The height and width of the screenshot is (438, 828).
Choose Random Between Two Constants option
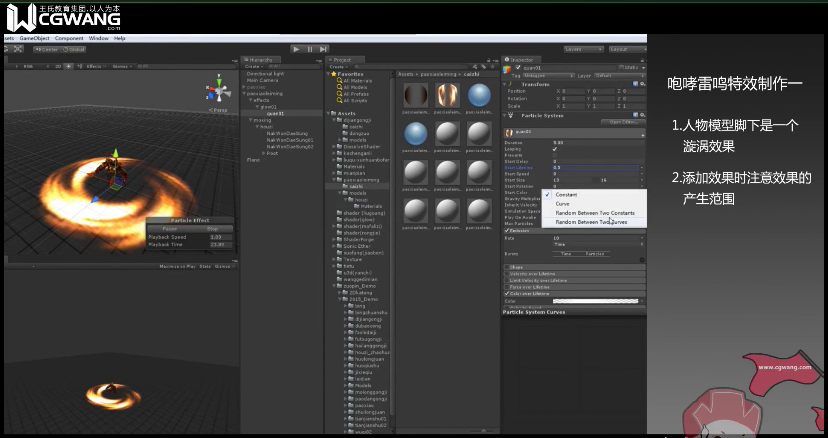coord(595,213)
